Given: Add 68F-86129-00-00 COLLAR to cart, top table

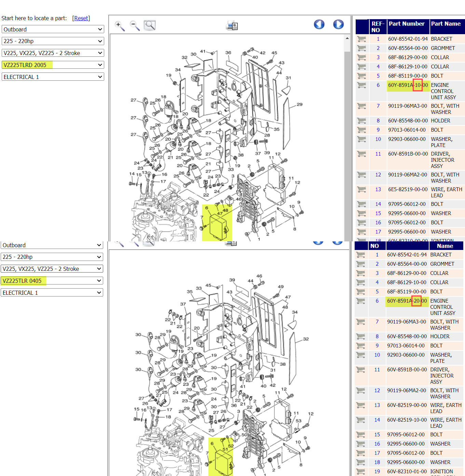Looking at the screenshot, I should tap(361, 57).
